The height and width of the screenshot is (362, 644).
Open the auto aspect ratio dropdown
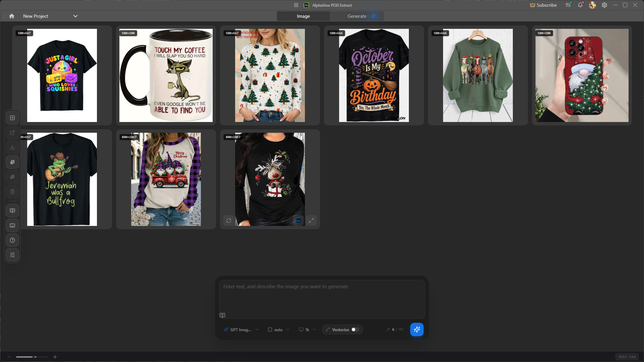278,329
